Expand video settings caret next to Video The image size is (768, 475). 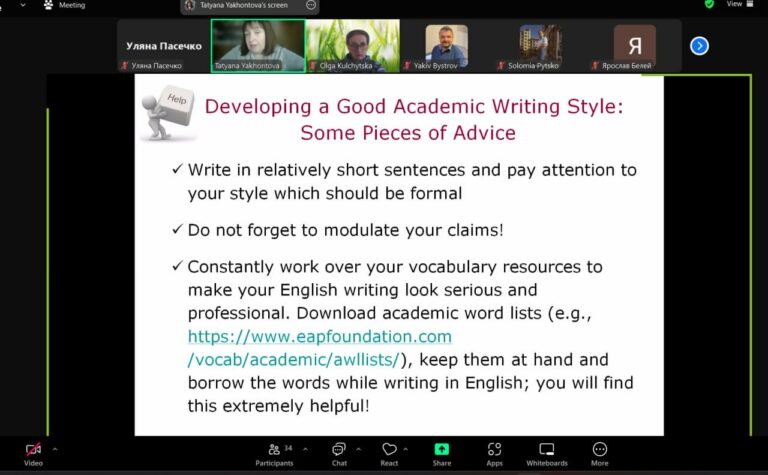[x=55, y=449]
